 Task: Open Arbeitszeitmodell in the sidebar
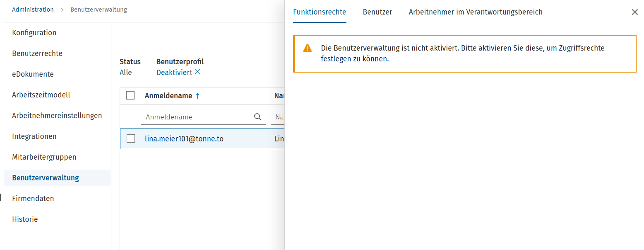41,95
